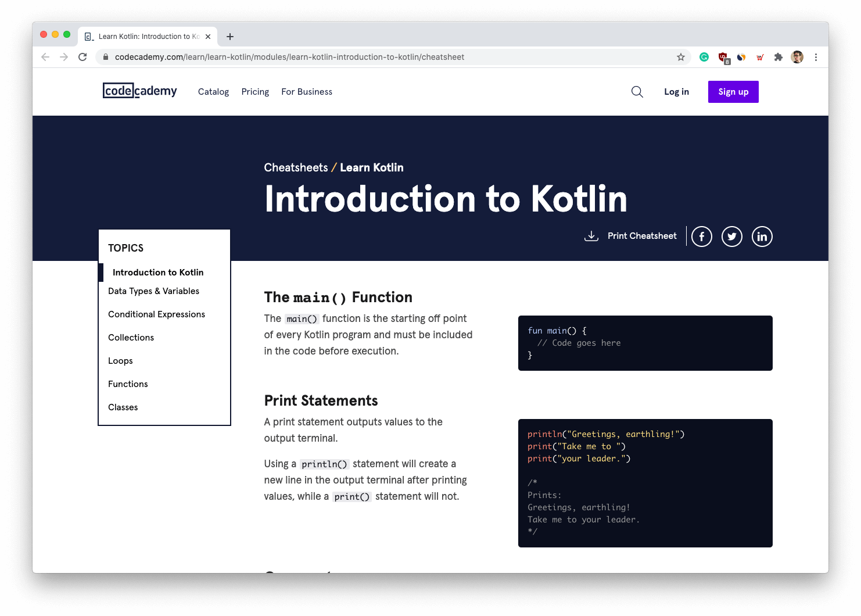Open the Extensions puzzle piece menu
This screenshot has width=861, height=616.
[x=779, y=57]
